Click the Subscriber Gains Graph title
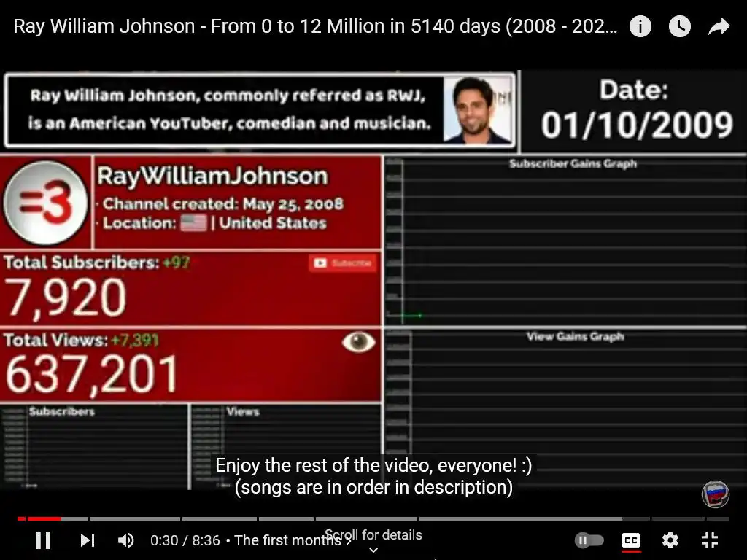 point(573,164)
